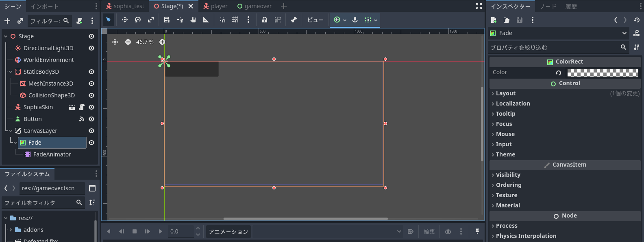Switch to the gameover scene tab

click(255, 6)
